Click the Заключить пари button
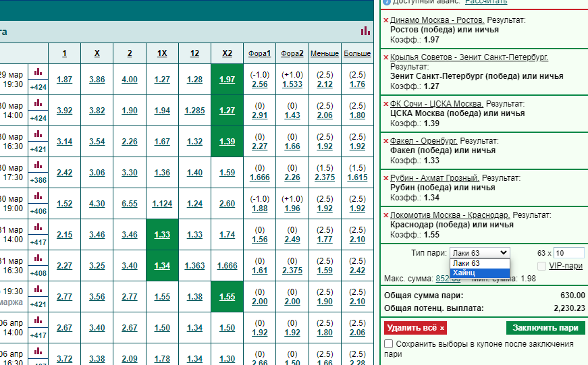 [x=545, y=328]
